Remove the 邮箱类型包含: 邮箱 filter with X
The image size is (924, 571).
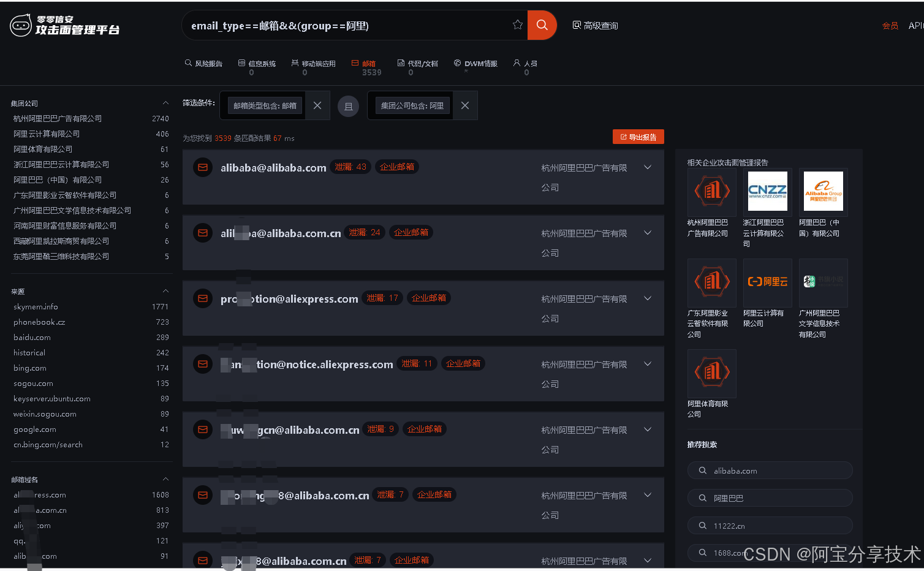pyautogui.click(x=317, y=105)
